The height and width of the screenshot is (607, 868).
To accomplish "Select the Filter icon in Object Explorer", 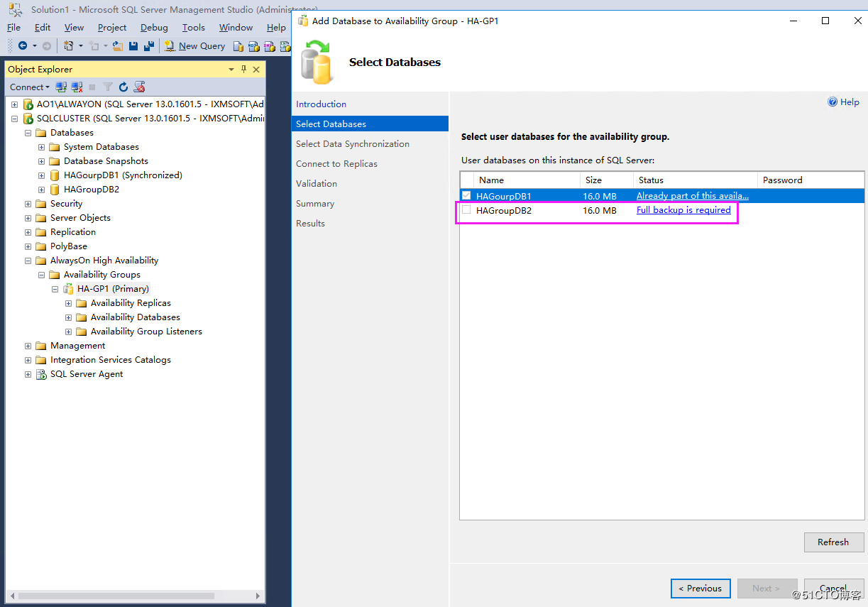I will [107, 87].
